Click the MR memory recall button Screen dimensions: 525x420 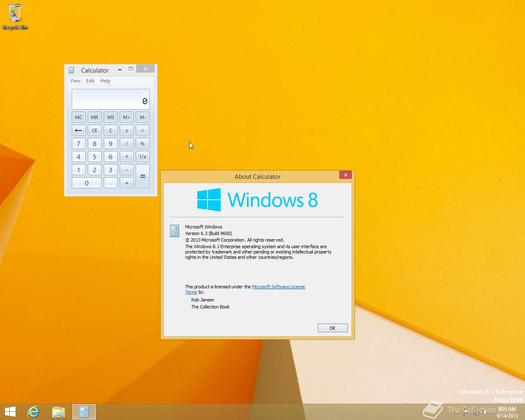point(95,117)
